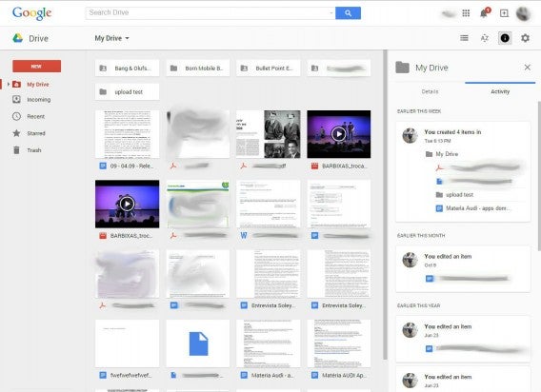Click the red NEW button
The image size is (541, 392).
point(36,67)
